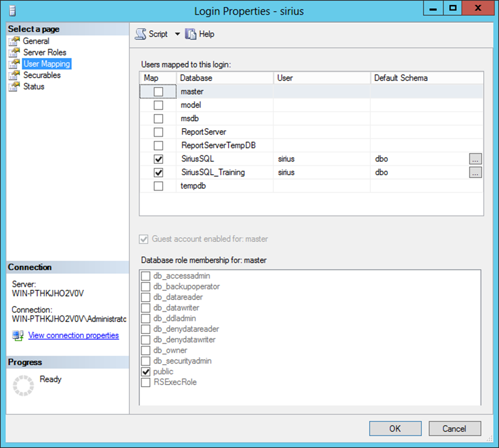The image size is (499, 448).
Task: Uncheck the SiriusSQL_Training map checkbox
Action: point(159,172)
